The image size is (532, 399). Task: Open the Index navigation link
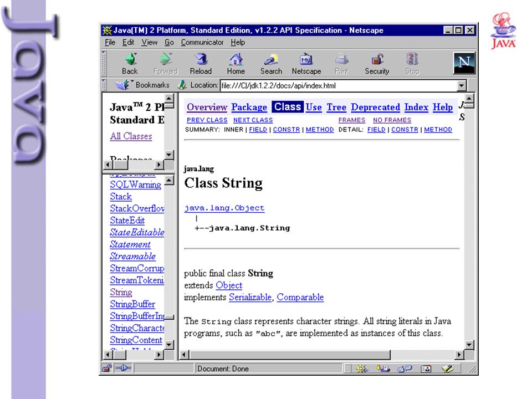click(416, 107)
